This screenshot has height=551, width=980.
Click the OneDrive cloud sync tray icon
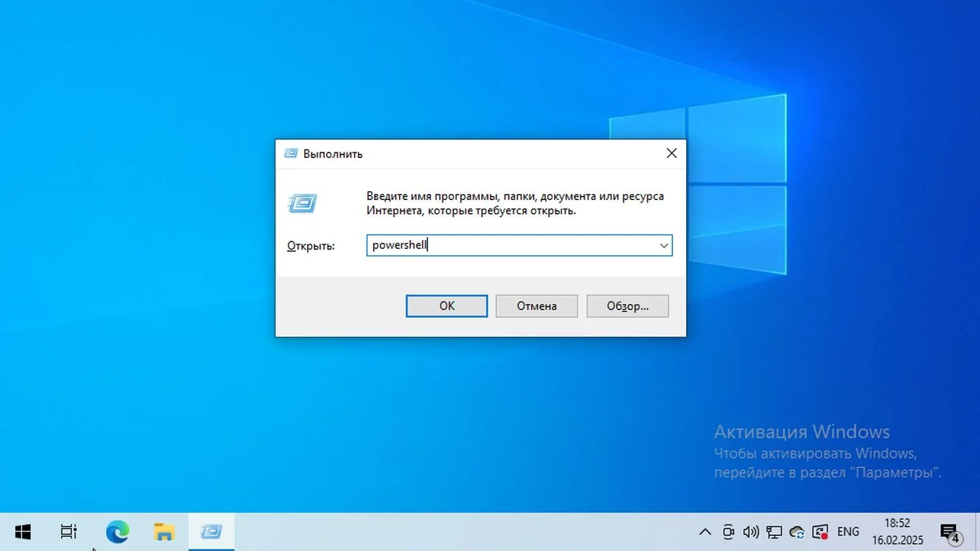tap(797, 532)
